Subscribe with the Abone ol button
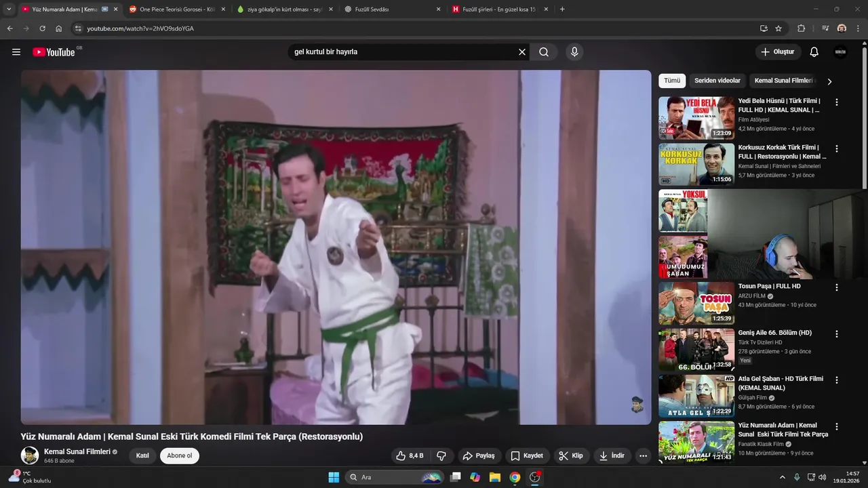The width and height of the screenshot is (868, 488). click(180, 455)
